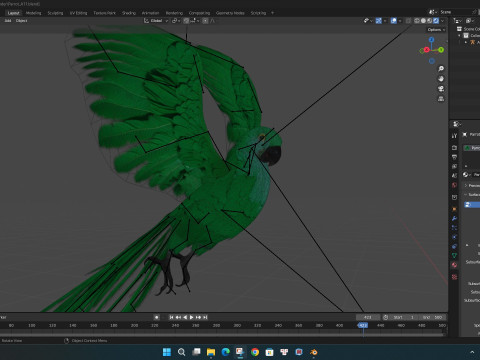Jump to the timeline start frame
The height and width of the screenshot is (360, 480).
[x=171, y=317]
